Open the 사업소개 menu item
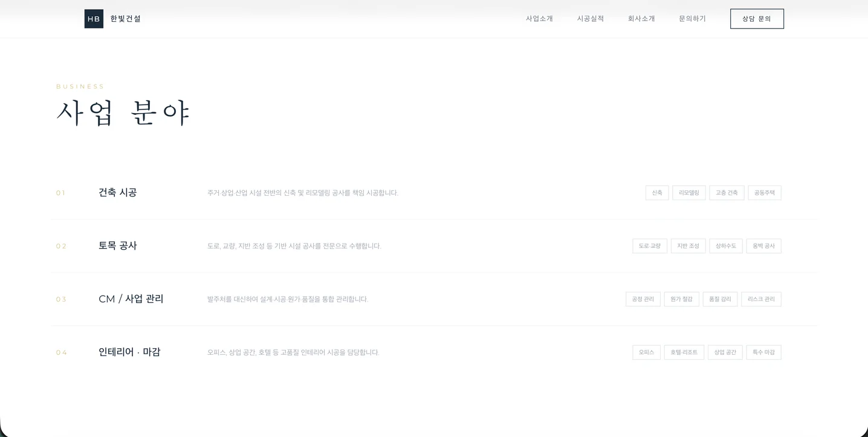Image resolution: width=868 pixels, height=437 pixels. click(x=539, y=19)
